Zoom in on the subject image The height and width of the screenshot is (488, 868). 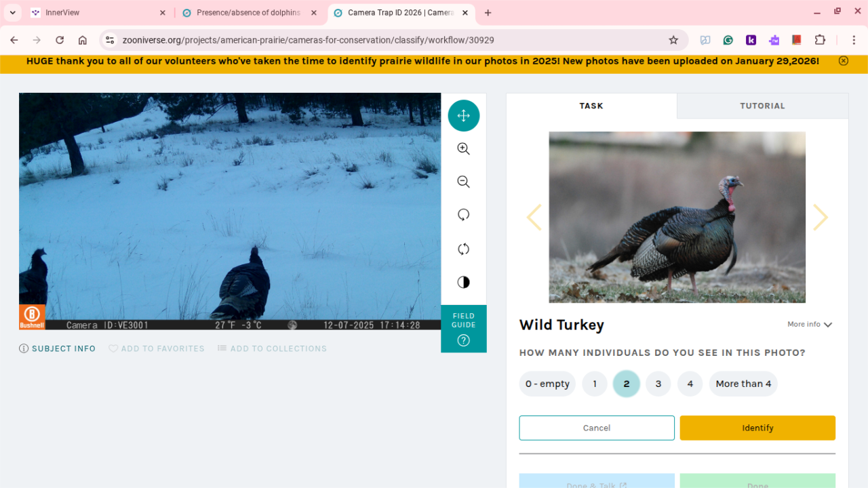tap(464, 149)
